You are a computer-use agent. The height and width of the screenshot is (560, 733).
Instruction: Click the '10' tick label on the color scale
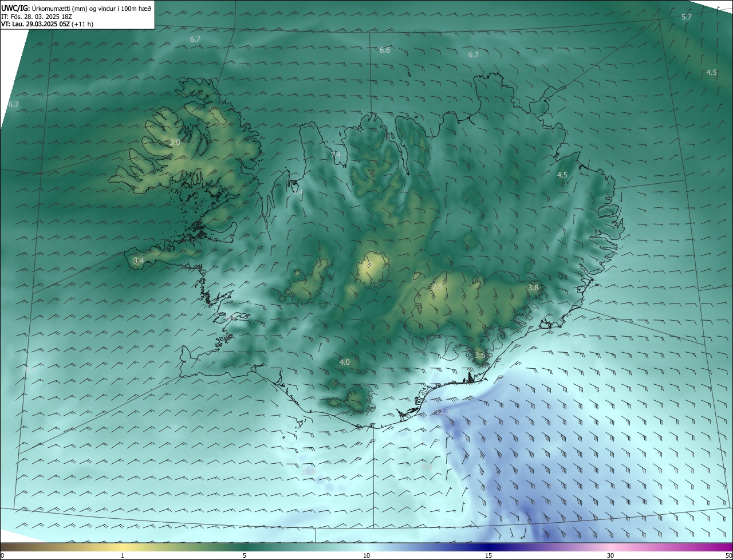tap(366, 555)
